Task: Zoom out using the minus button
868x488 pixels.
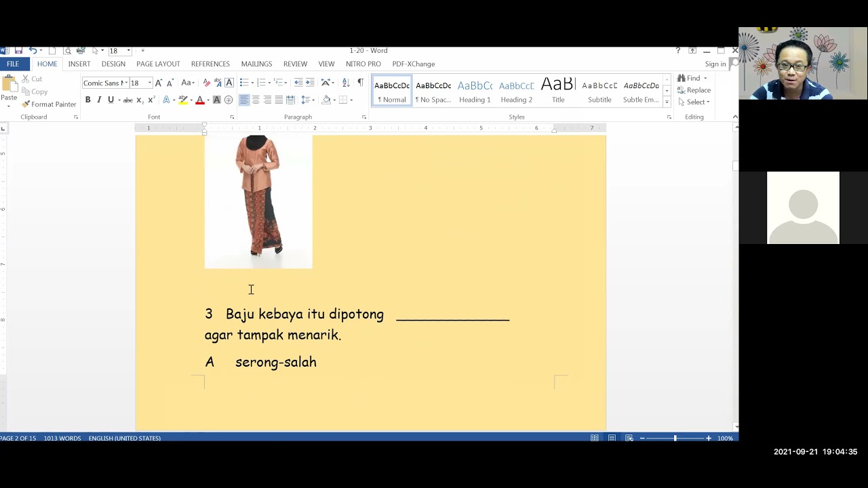Action: click(x=642, y=438)
